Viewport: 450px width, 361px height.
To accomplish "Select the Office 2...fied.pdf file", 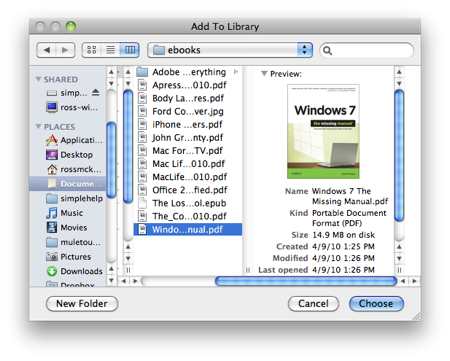I will click(187, 190).
